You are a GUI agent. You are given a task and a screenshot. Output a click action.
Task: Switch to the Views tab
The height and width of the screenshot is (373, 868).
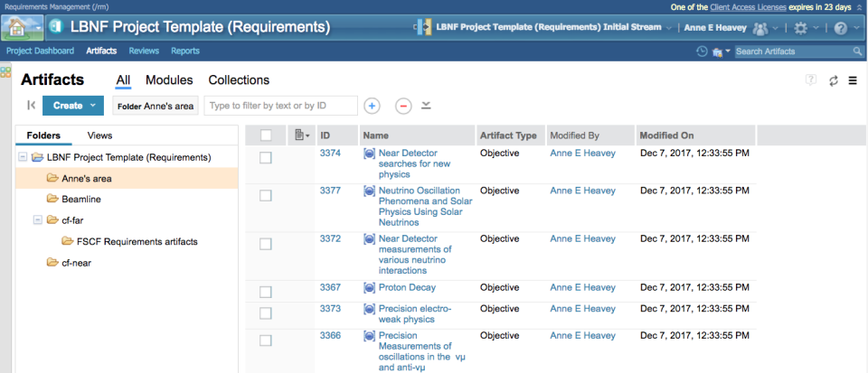(99, 135)
